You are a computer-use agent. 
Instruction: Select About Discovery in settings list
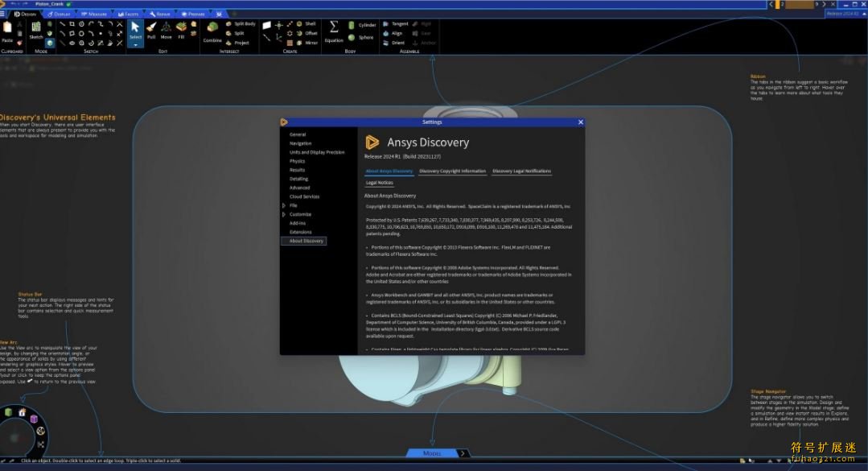point(304,241)
